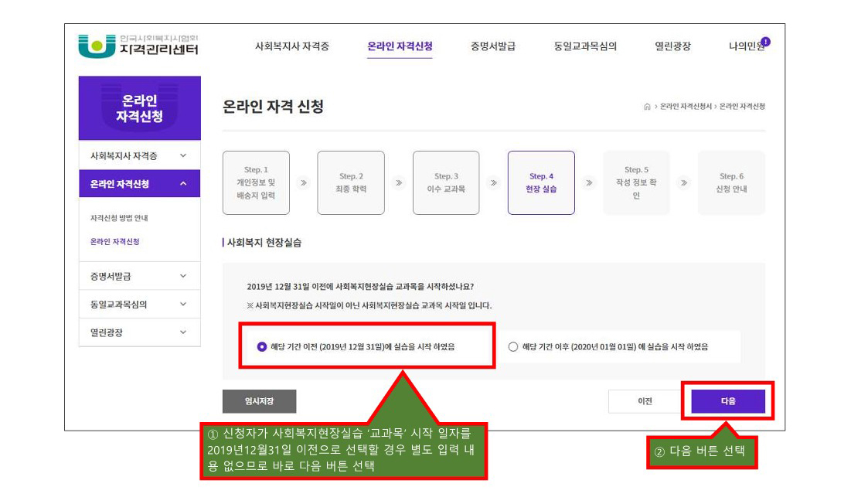Screen dimensions: 868x504
Task: Go to Step. 5 작성 정보 확인
Action: pyautogui.click(x=637, y=182)
